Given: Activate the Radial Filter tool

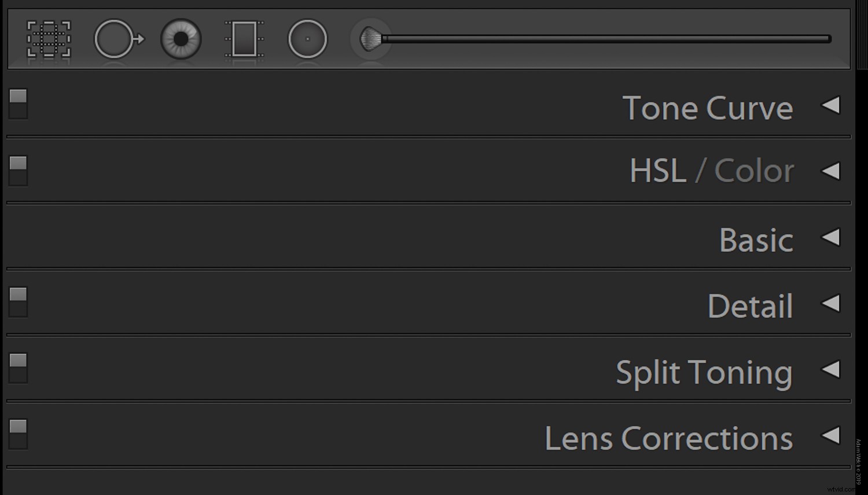Looking at the screenshot, I should pos(307,39).
